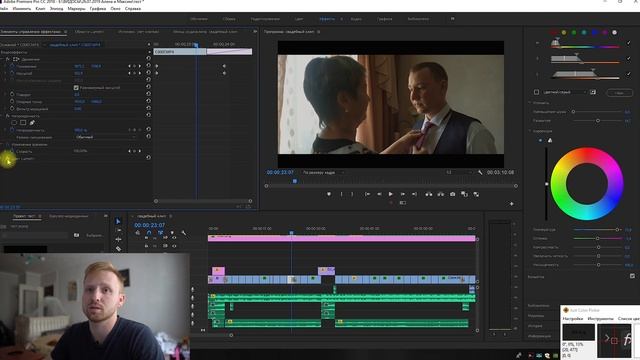Collapse the Correction section in Lumetri

click(530, 131)
